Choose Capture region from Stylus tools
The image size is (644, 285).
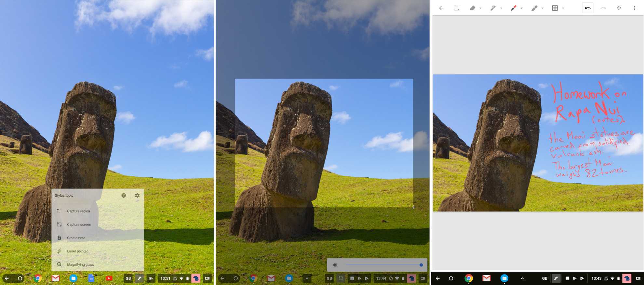coord(78,211)
